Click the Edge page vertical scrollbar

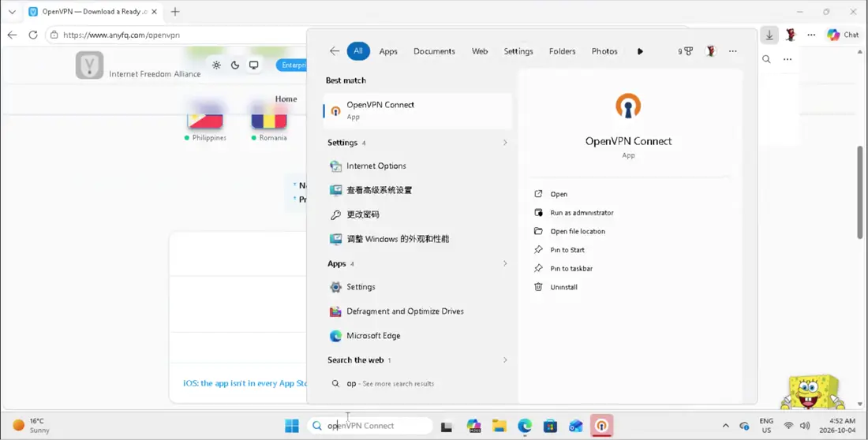[859, 192]
